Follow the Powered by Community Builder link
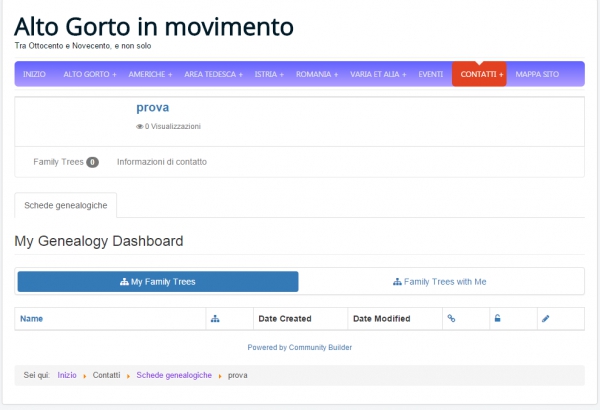This screenshot has width=600, height=410. click(299, 348)
